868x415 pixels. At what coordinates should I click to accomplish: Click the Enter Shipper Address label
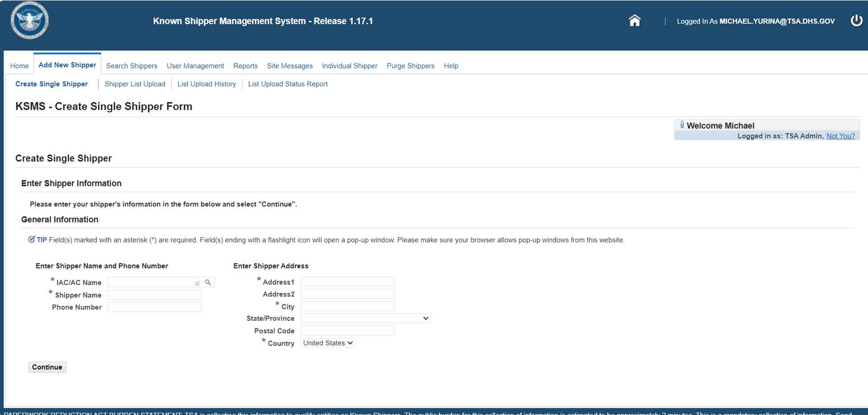(x=271, y=266)
